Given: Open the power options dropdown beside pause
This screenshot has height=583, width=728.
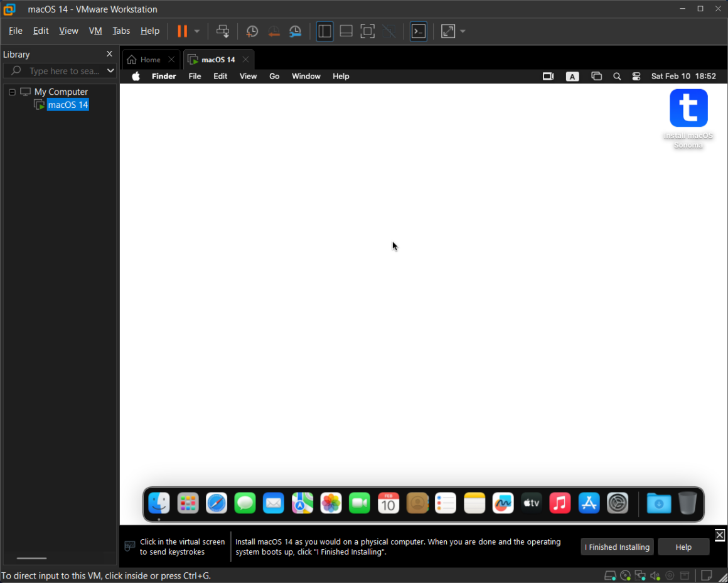Looking at the screenshot, I should [x=197, y=31].
